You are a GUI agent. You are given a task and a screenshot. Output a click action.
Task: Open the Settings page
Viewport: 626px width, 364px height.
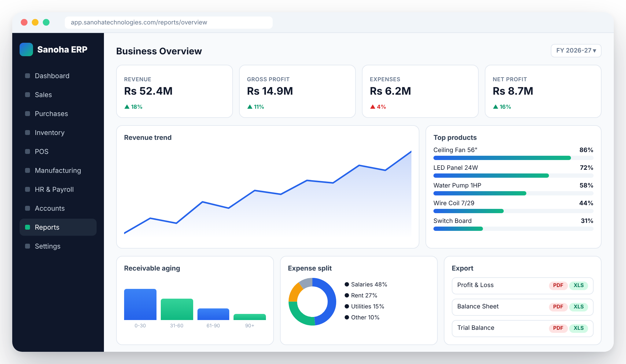(x=58, y=246)
